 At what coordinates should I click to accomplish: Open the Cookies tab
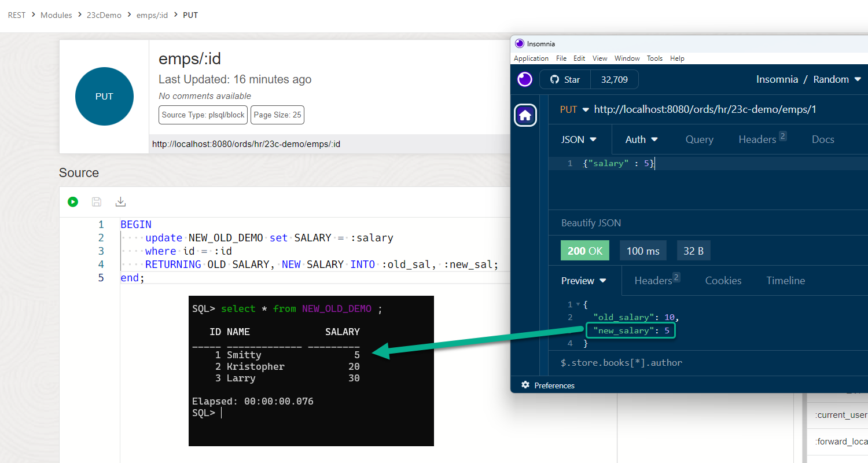point(723,281)
